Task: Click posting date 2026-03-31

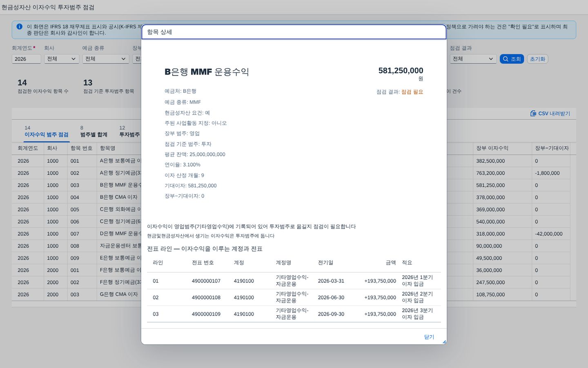Action: [331, 281]
